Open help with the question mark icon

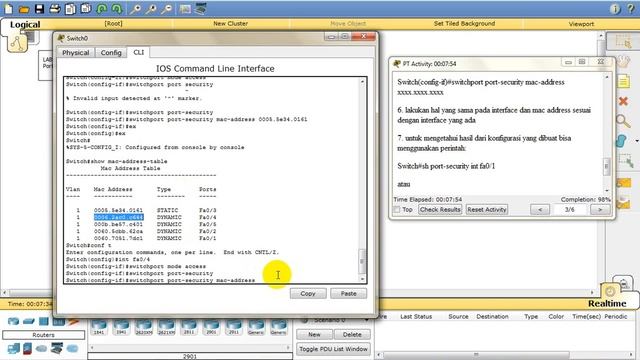(631, 9)
